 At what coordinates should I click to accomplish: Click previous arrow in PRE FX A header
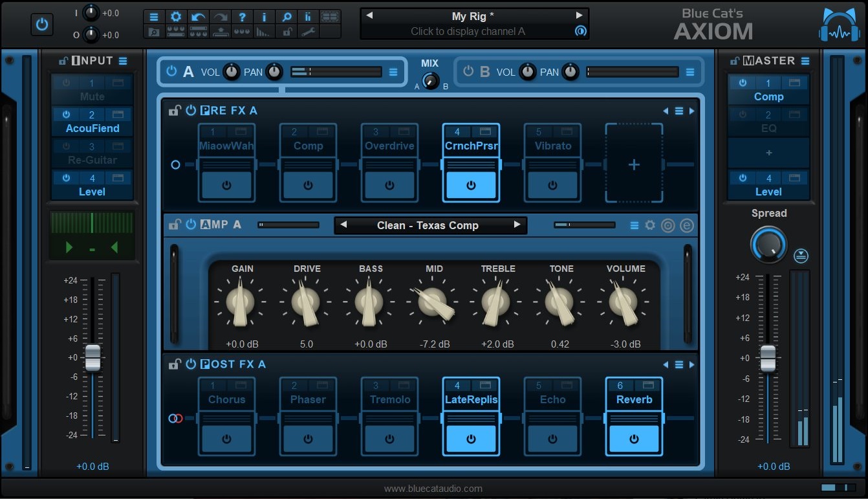tap(666, 111)
